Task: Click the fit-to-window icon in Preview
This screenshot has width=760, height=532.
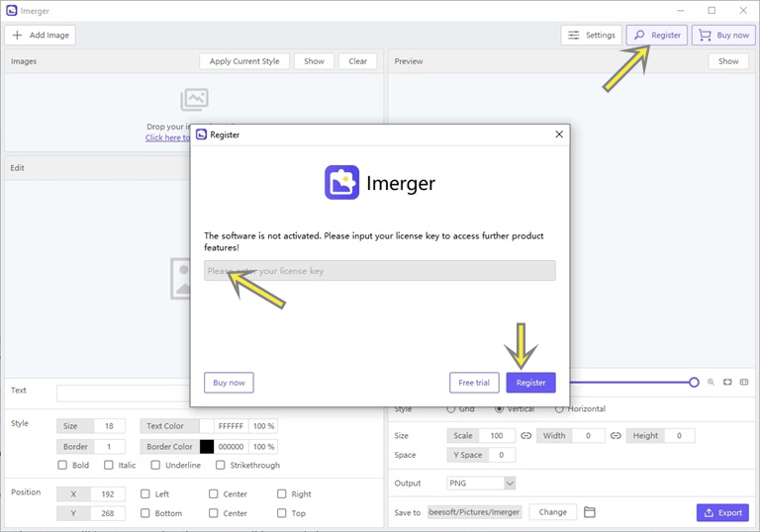Action: 727,382
